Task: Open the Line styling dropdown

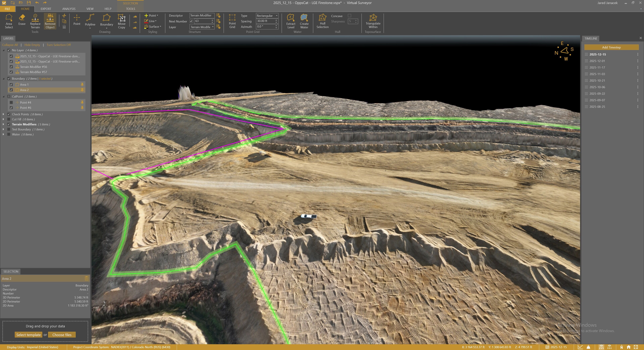Action: (x=150, y=21)
